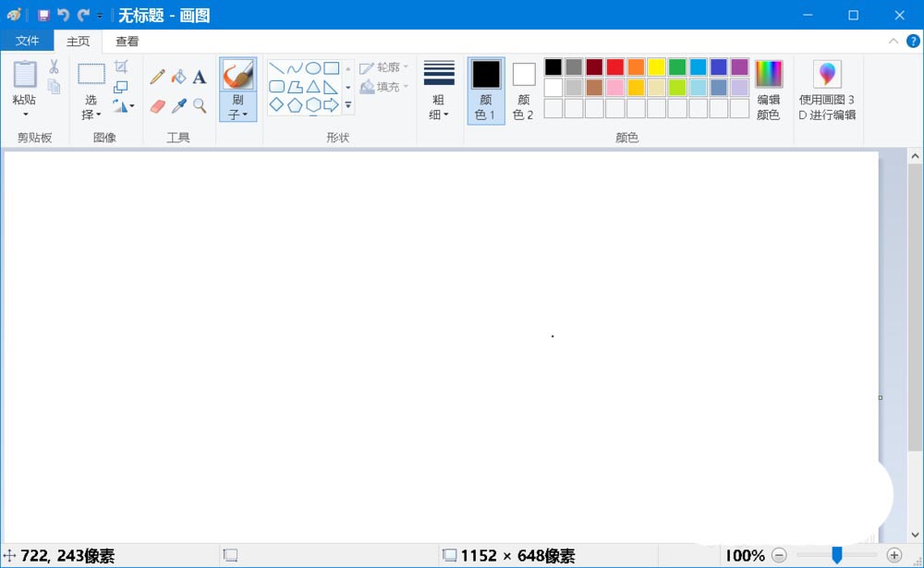
Task: Click the rectangular Select (选择) icon
Action: [91, 74]
